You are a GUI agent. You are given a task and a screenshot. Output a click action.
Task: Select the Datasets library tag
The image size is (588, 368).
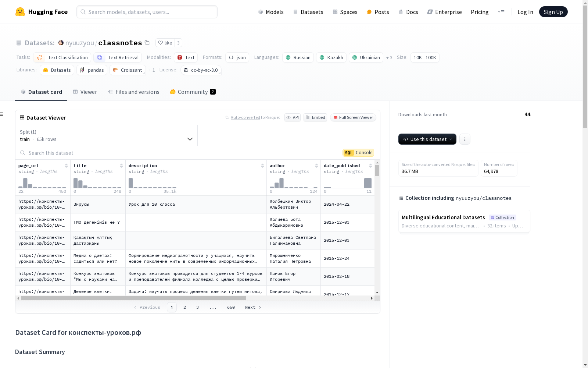(57, 70)
